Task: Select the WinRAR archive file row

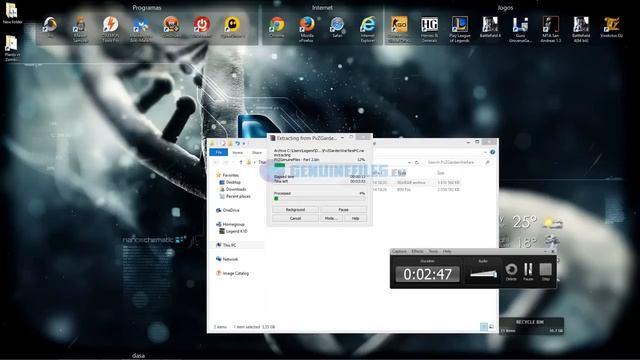Action: pyautogui.click(x=418, y=182)
